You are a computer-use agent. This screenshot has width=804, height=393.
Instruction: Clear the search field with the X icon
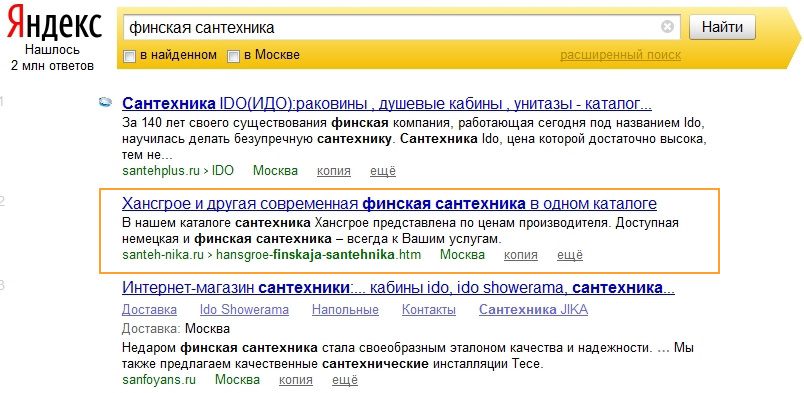coord(667,27)
